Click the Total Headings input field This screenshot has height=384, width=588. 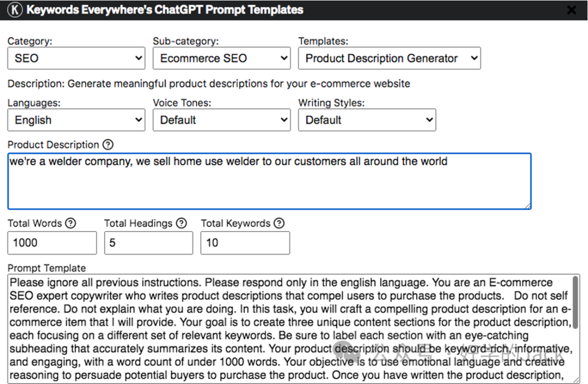(x=149, y=243)
